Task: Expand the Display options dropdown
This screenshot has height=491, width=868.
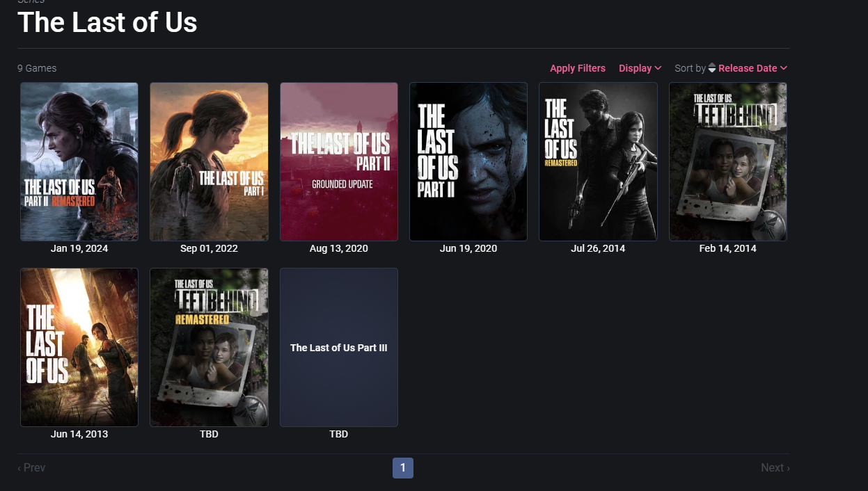Action: [640, 68]
